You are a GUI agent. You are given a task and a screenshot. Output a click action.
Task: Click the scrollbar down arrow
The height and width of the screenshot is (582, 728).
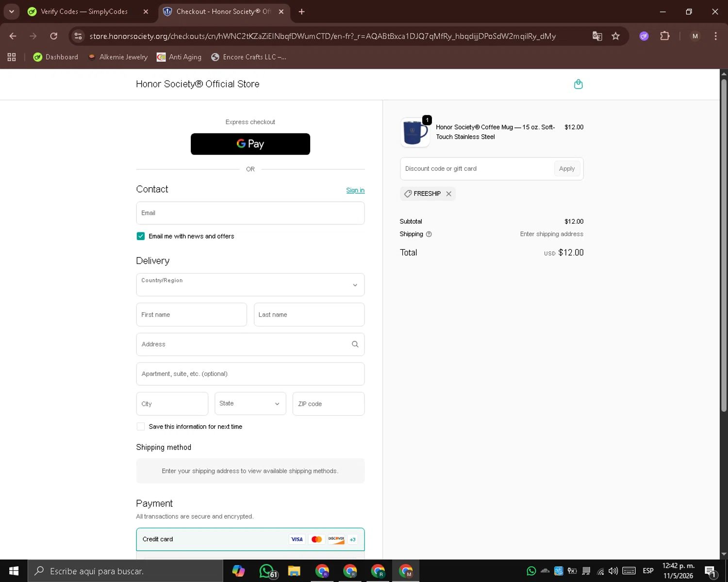[x=724, y=554]
